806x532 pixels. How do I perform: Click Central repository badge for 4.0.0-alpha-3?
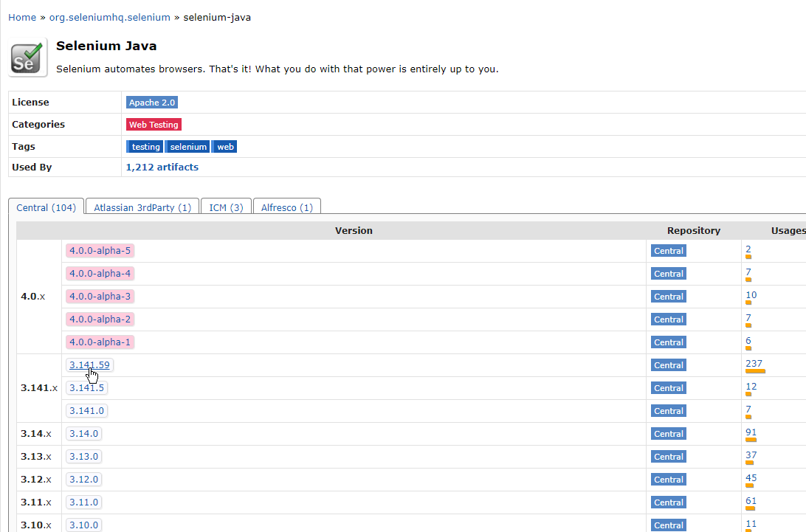pyautogui.click(x=668, y=297)
